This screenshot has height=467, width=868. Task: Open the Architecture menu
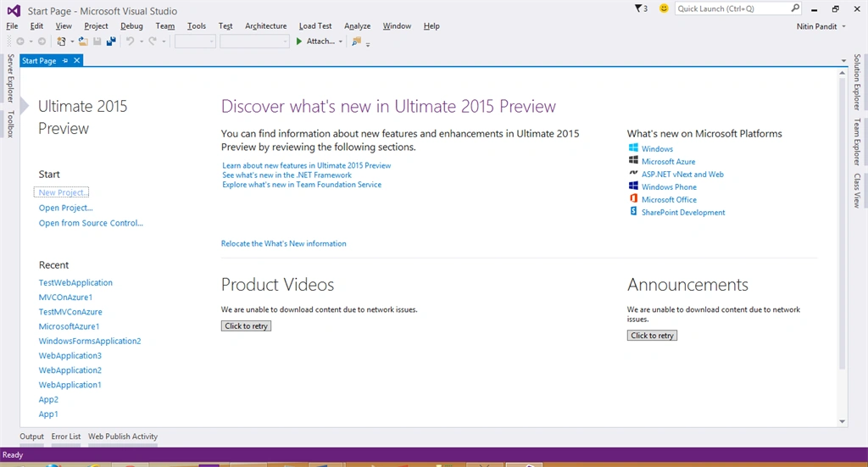[265, 26]
